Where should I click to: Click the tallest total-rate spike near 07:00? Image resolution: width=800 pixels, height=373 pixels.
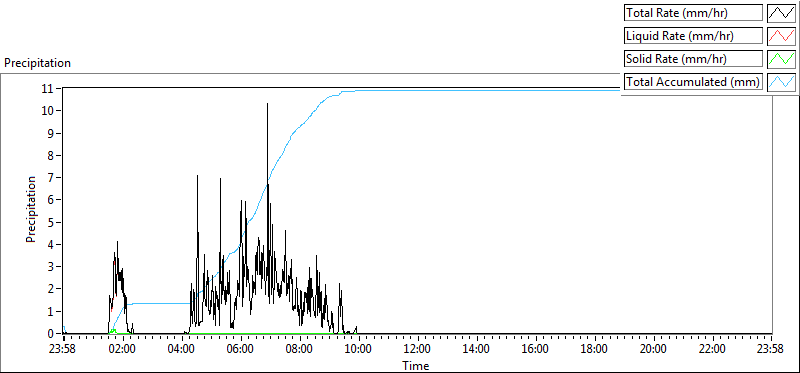(267, 143)
